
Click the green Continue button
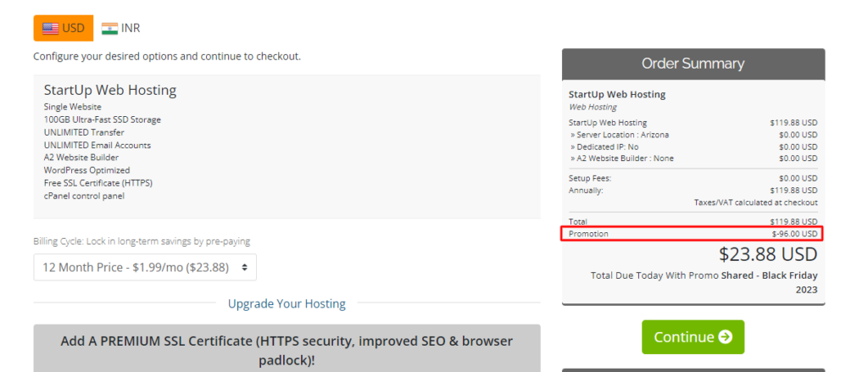(693, 337)
